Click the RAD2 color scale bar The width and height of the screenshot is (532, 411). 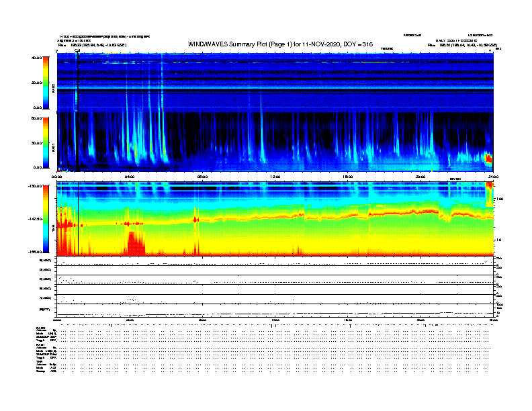(x=46, y=83)
